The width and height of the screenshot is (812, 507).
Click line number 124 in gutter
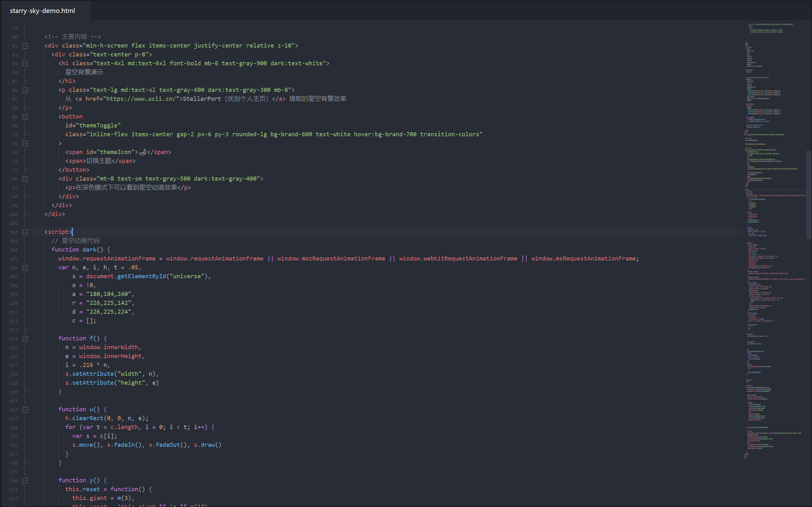click(14, 427)
